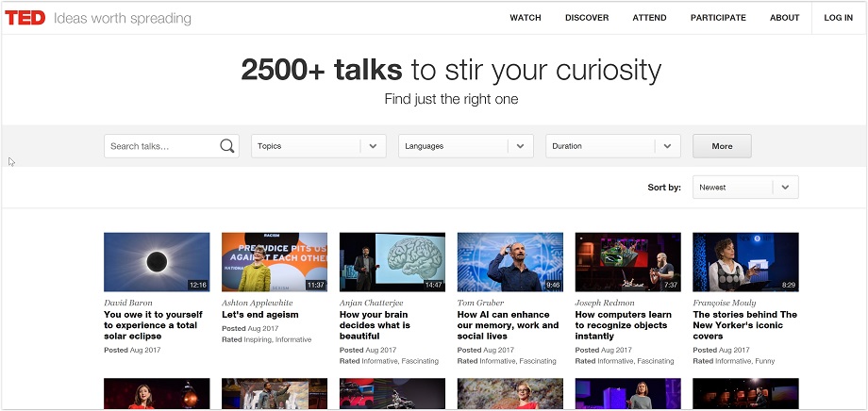This screenshot has height=411, width=868.
Task: Open 'Let's end ageism' title link
Action: [x=260, y=314]
